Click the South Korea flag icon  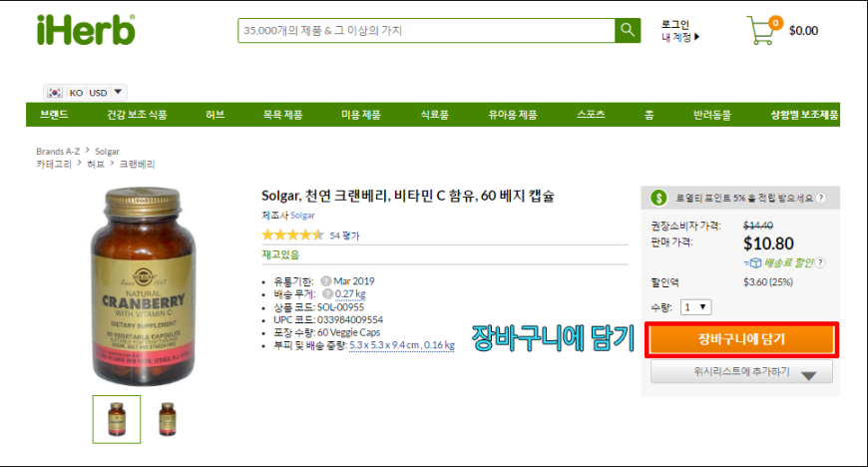[54, 93]
